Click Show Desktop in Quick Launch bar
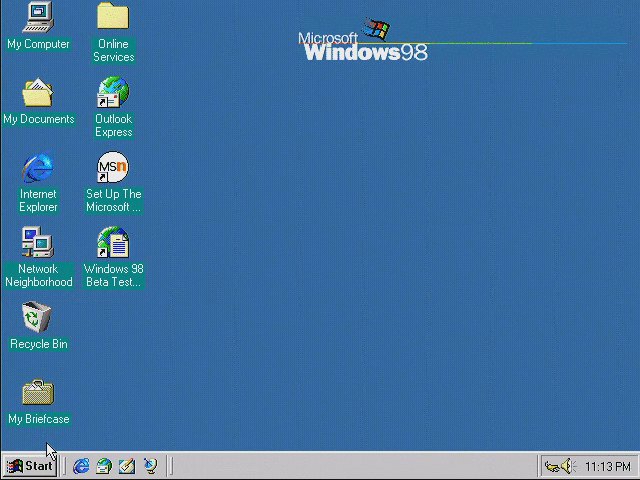 pos(127,466)
